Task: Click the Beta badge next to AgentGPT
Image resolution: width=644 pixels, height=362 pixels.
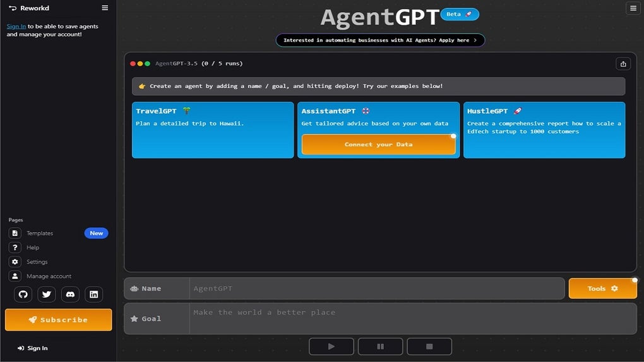Action: (x=460, y=15)
